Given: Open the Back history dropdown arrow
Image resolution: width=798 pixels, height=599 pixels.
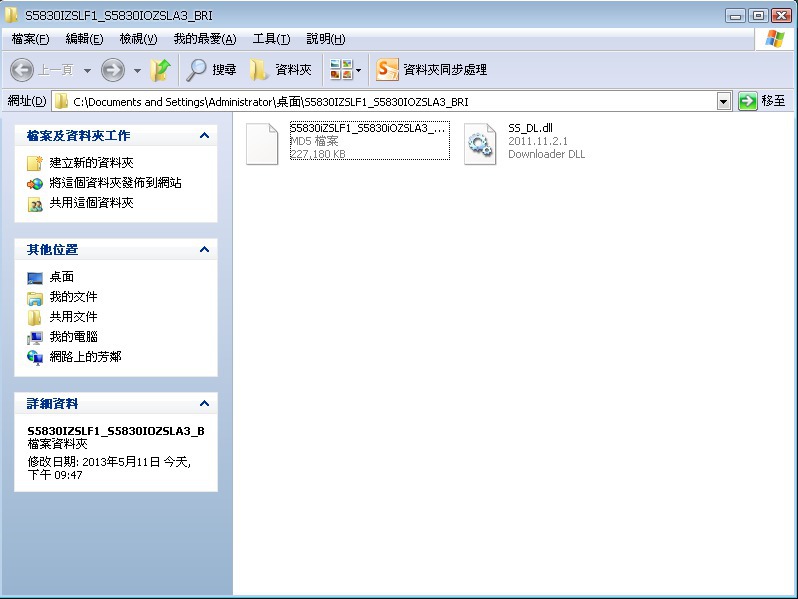Looking at the screenshot, I should 88,70.
